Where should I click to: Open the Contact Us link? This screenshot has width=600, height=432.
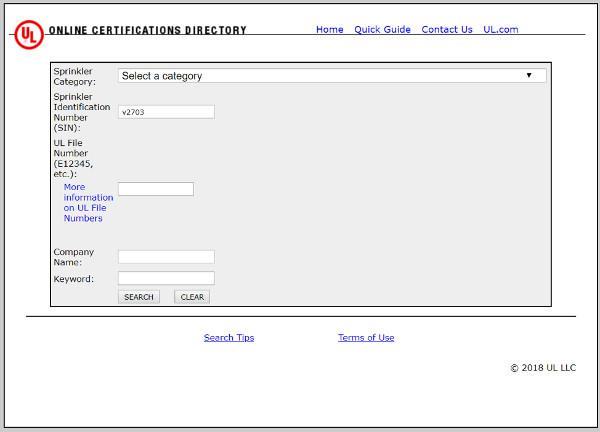(447, 29)
